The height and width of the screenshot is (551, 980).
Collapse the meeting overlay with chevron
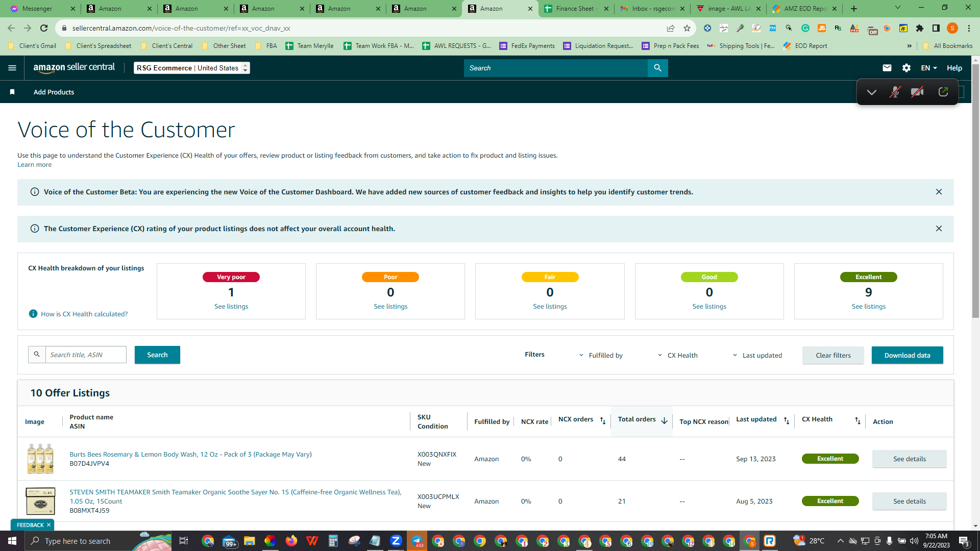click(x=872, y=92)
